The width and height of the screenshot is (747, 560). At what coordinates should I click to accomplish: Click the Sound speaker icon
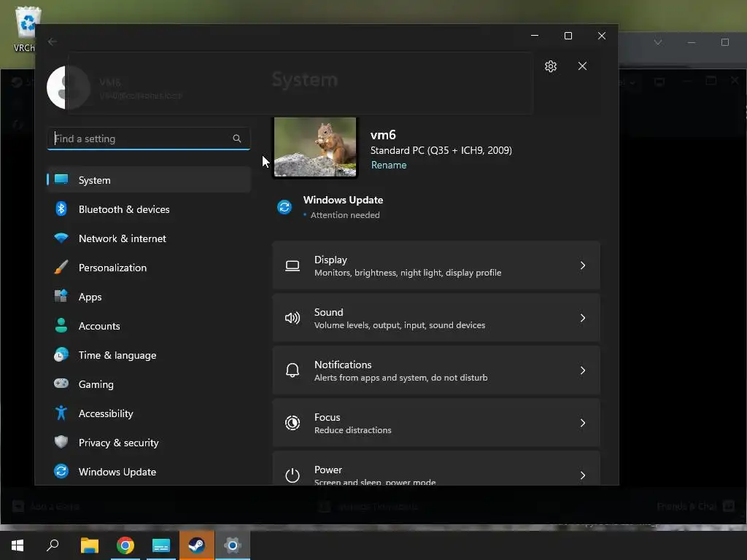293,318
